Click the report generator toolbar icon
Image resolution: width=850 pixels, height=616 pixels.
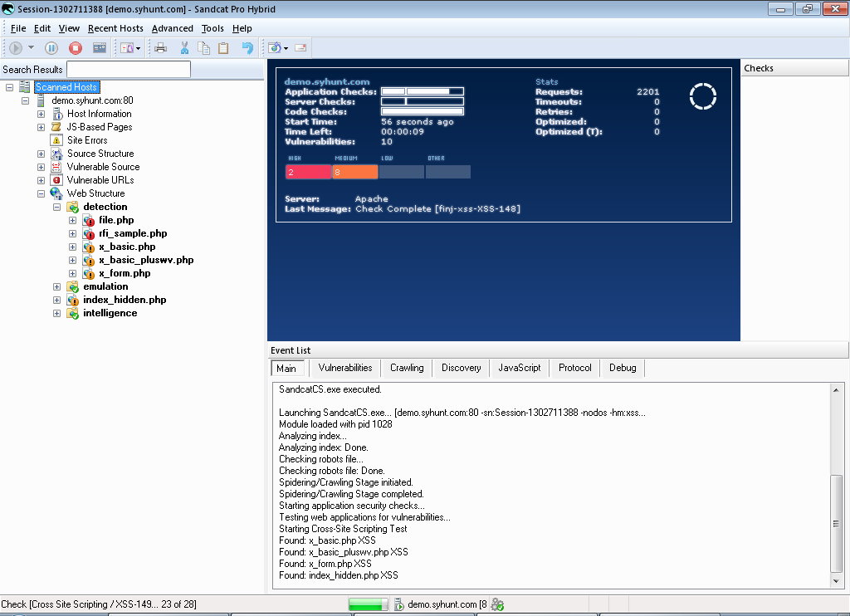tap(127, 48)
